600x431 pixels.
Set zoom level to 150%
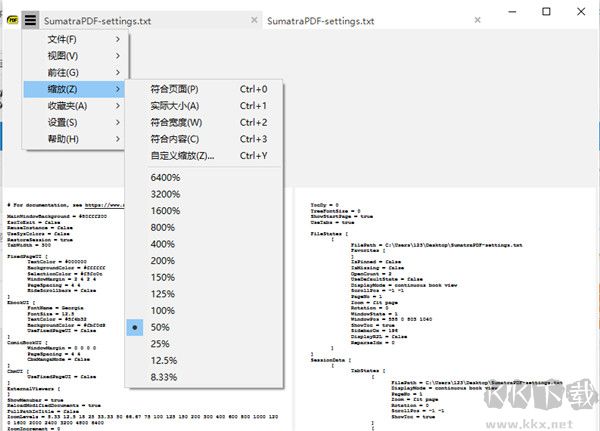point(204,278)
